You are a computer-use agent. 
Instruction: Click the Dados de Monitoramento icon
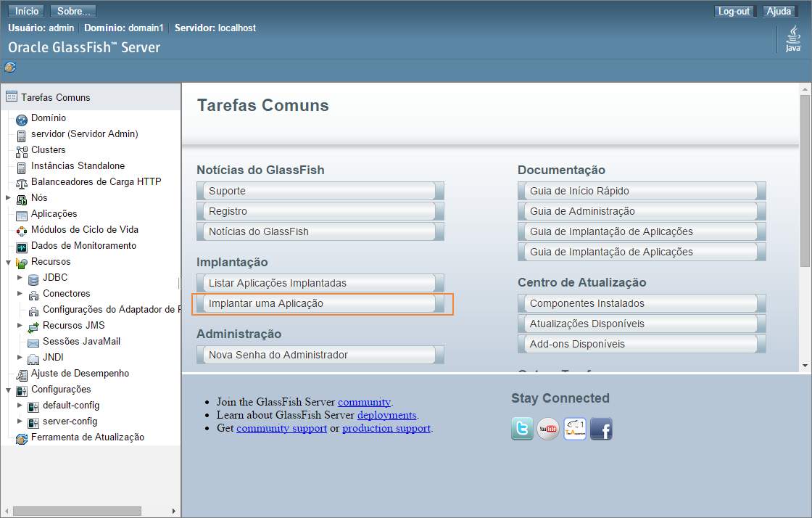pos(21,247)
